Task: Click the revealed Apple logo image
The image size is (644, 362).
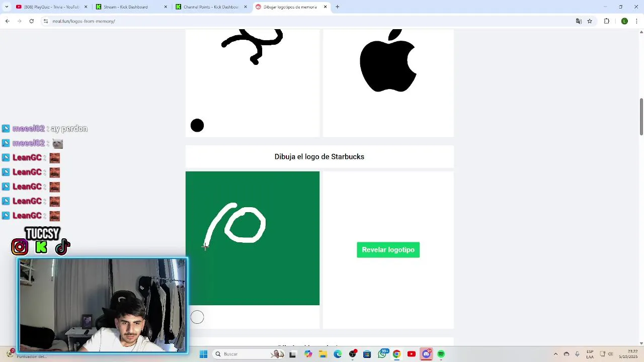Action: click(x=388, y=60)
